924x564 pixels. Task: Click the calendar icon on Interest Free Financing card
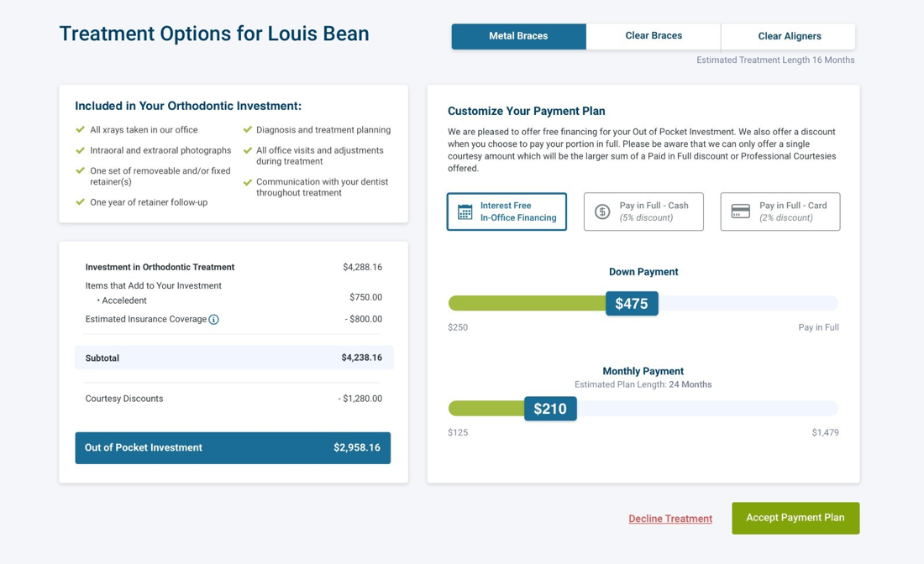tap(464, 211)
